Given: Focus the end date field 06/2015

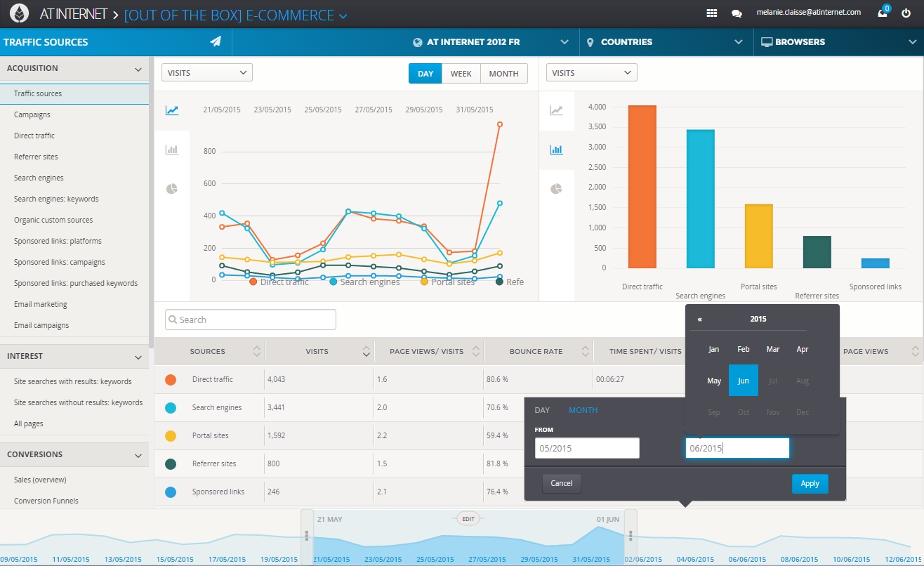Looking at the screenshot, I should [737, 448].
